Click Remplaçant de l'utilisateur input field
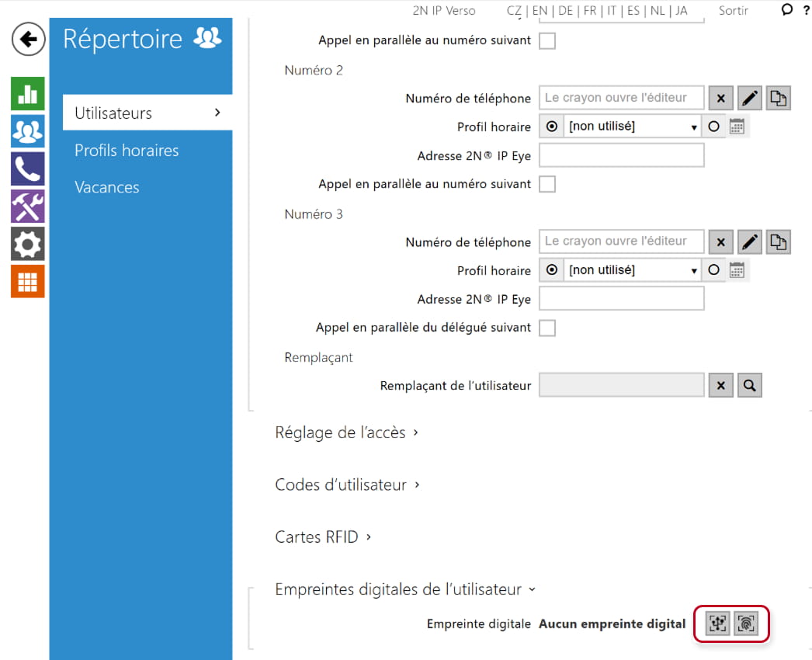 point(622,385)
